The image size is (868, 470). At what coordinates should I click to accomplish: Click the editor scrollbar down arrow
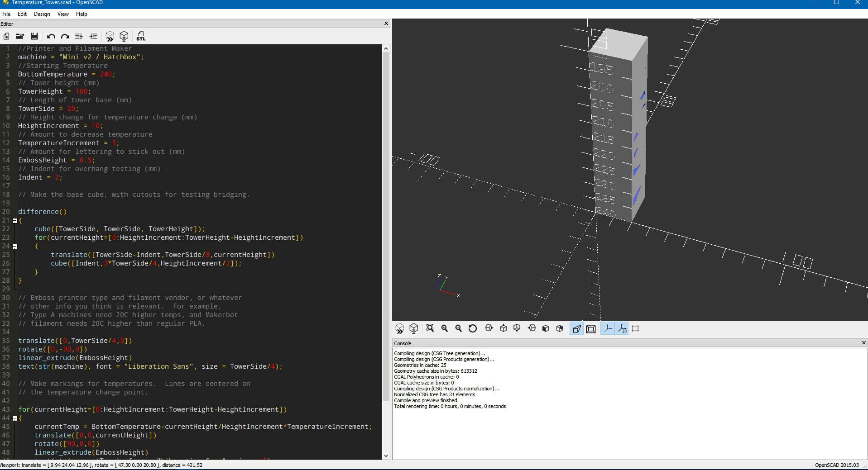pyautogui.click(x=386, y=456)
